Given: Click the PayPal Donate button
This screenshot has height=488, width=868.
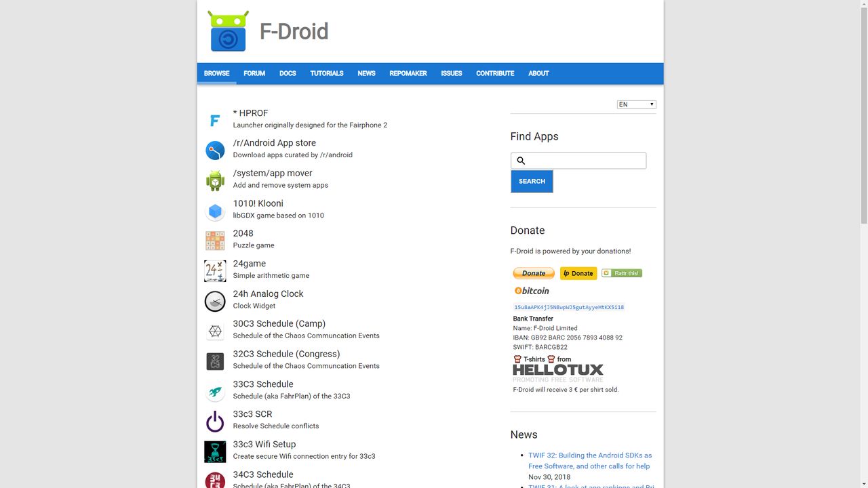Looking at the screenshot, I should (534, 273).
